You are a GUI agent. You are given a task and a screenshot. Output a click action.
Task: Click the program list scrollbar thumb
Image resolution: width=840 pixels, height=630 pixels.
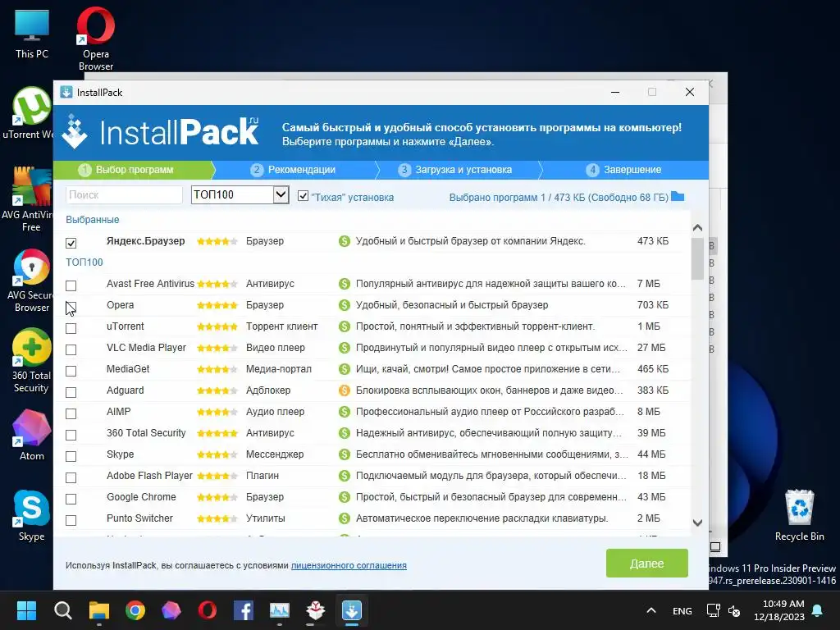click(x=697, y=259)
